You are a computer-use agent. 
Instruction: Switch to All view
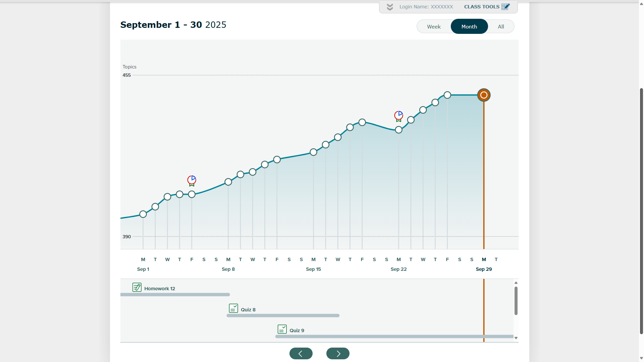pos(501,26)
